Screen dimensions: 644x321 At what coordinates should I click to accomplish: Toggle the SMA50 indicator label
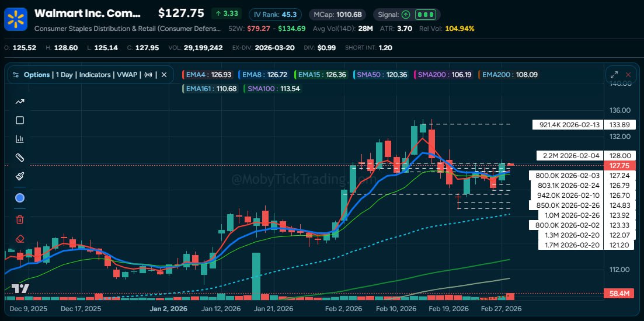point(381,75)
